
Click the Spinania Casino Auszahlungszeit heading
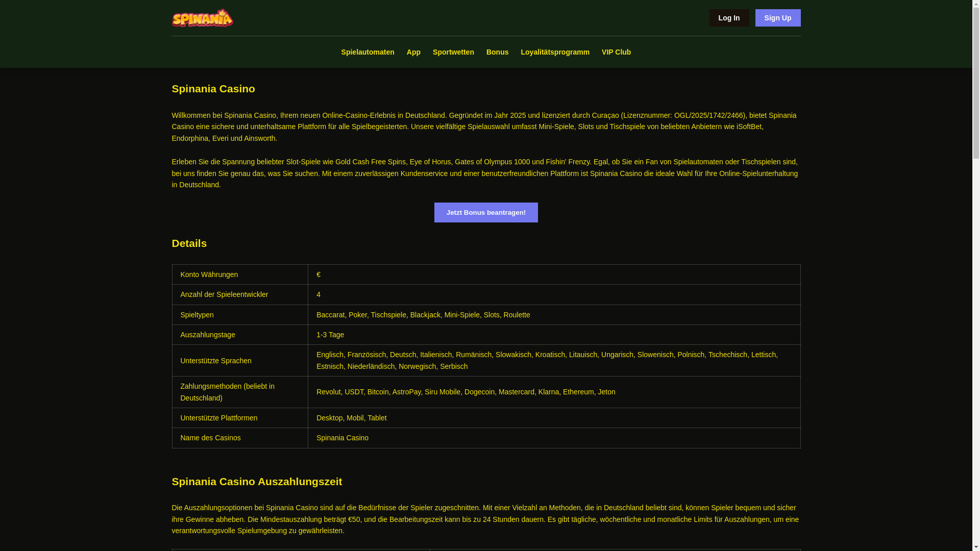tap(257, 482)
